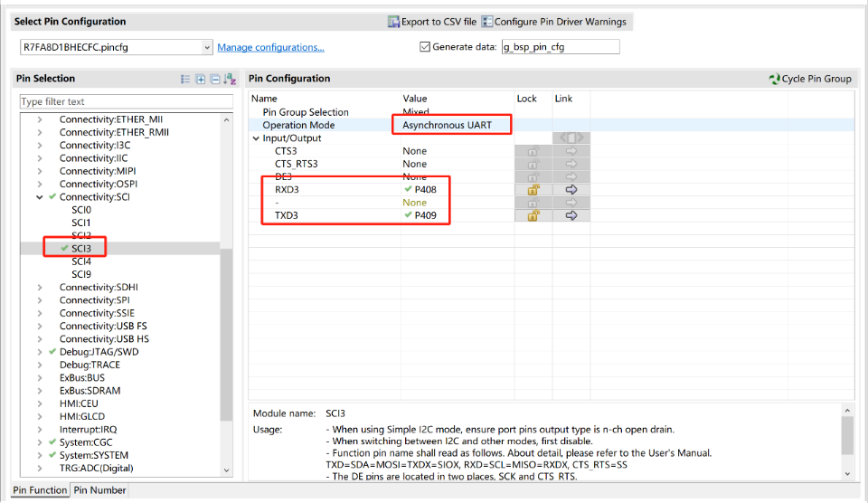Click the Name column header
The image size is (868, 503).
[x=264, y=99]
